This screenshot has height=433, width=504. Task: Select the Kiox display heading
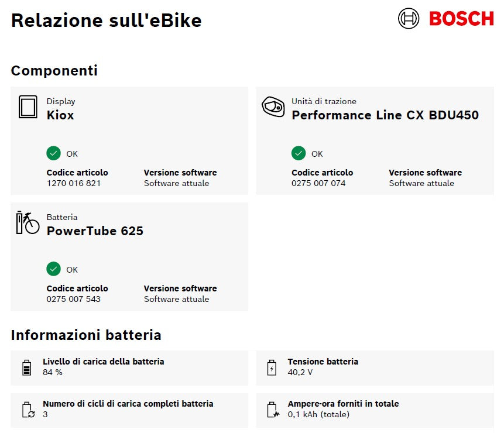tap(60, 115)
